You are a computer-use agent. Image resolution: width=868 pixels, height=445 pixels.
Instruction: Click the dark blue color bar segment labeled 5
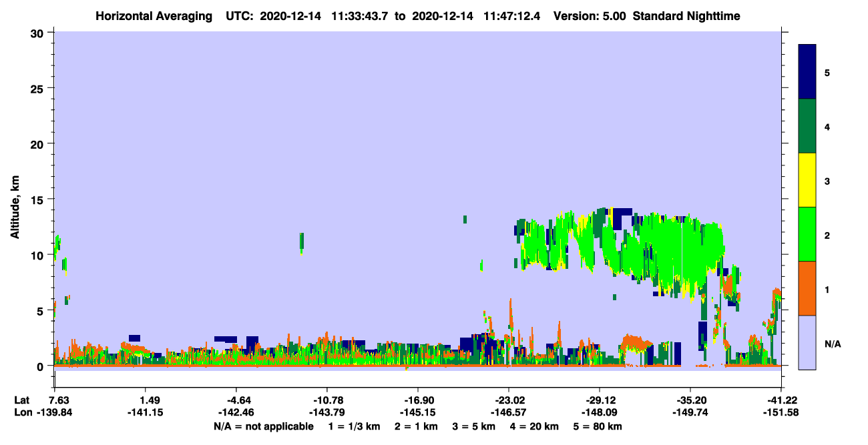[807, 72]
